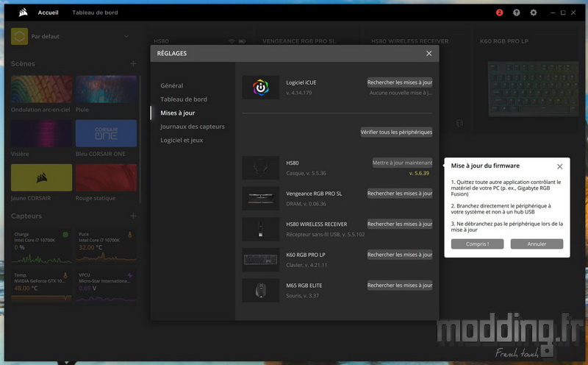Click the v. 4.14.179 iCUE version text
This screenshot has width=588, height=365.
pyautogui.click(x=299, y=93)
